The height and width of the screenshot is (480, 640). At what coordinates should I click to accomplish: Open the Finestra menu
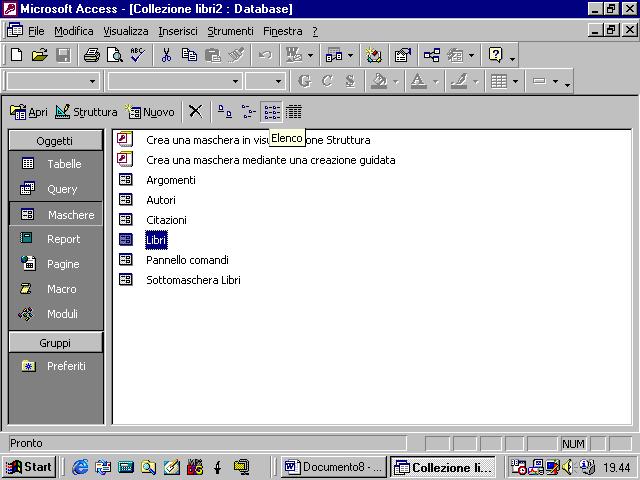(283, 31)
